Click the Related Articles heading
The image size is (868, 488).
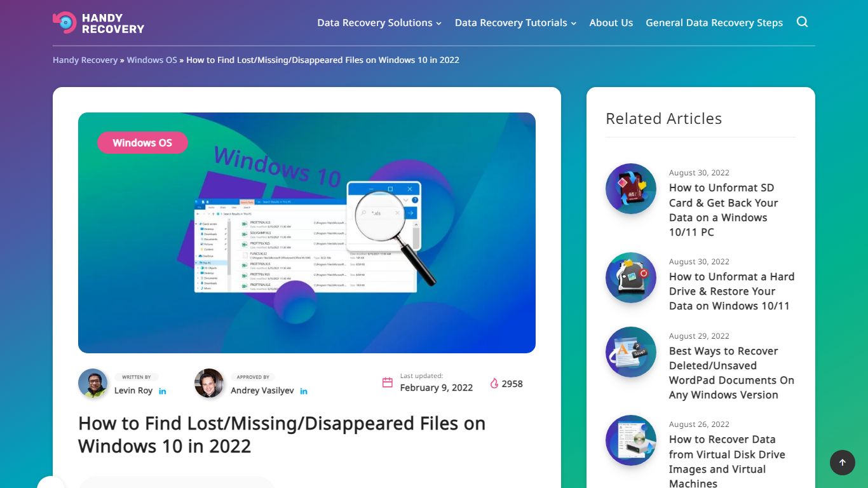(x=663, y=119)
